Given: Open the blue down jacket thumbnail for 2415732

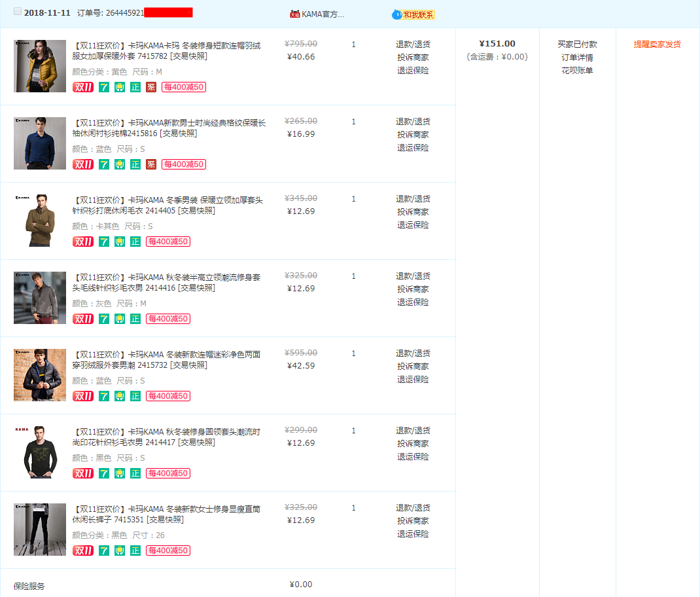Looking at the screenshot, I should [x=40, y=375].
